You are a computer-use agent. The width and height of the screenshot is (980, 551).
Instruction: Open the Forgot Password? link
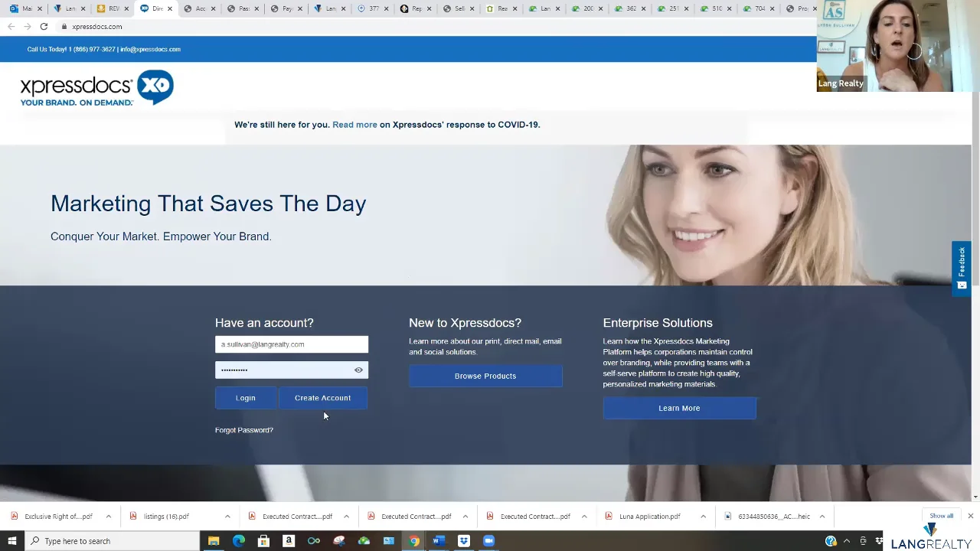click(x=243, y=430)
